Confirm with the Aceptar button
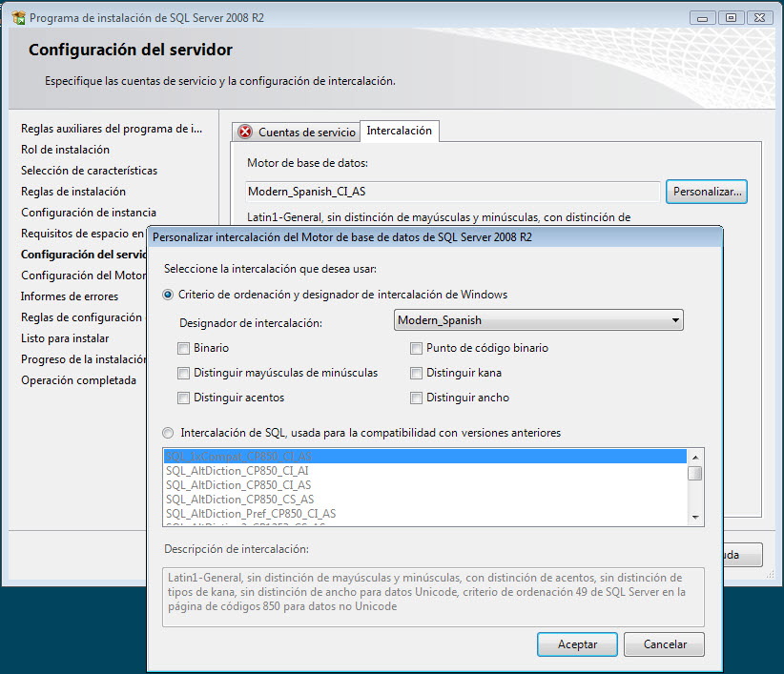 tap(577, 644)
